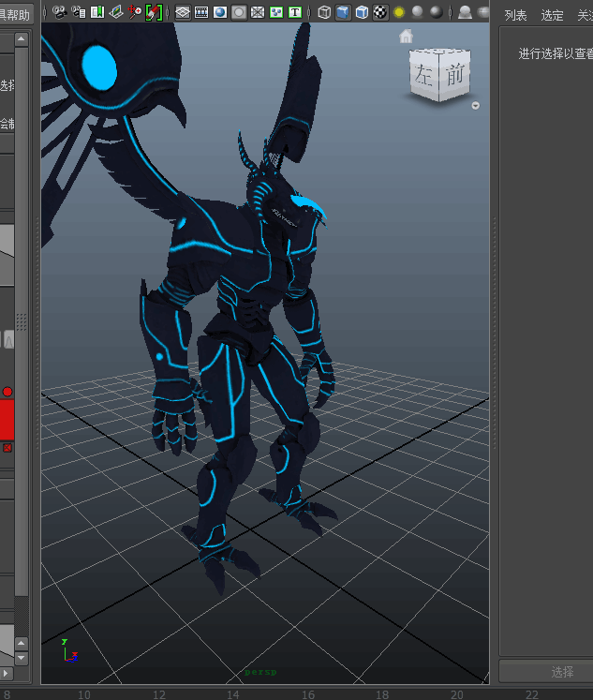Open the camera Bookmarks icon
The height and width of the screenshot is (700, 593).
(97, 12)
